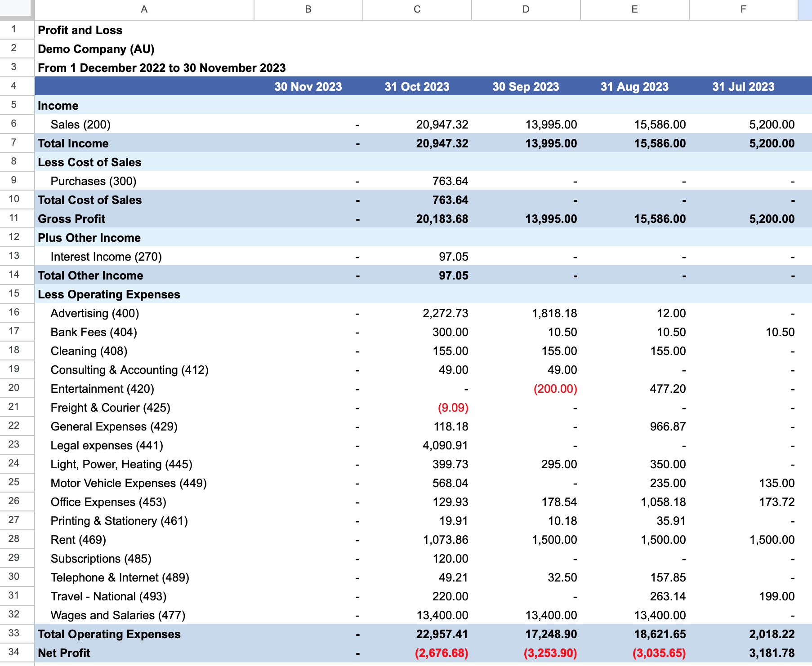Click the 'Entertainment (420)' cell

click(144, 389)
